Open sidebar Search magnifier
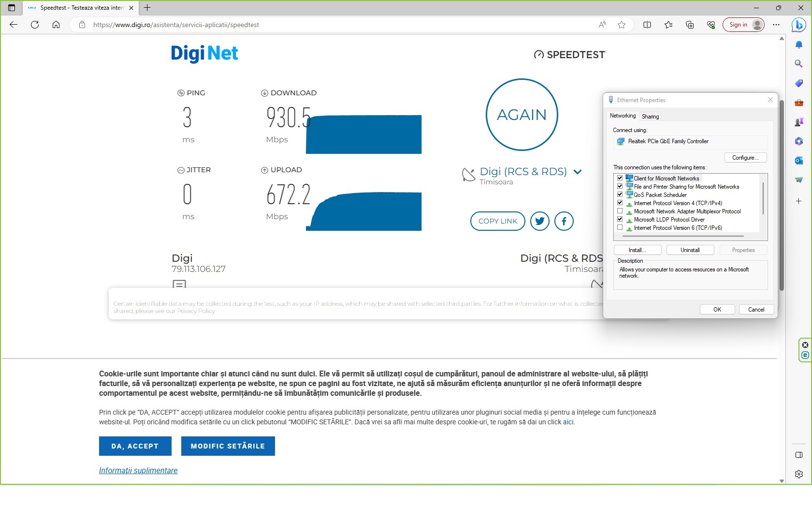The width and height of the screenshot is (812, 508). pyautogui.click(x=799, y=64)
